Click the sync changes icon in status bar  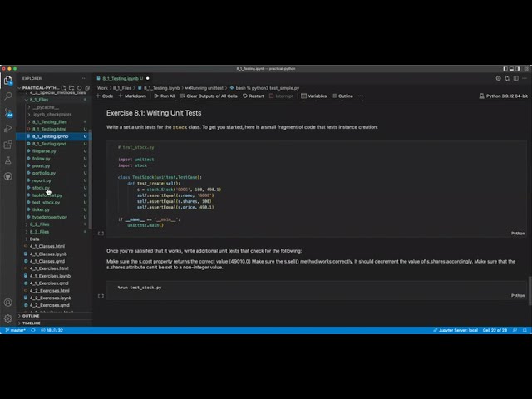tap(33, 330)
